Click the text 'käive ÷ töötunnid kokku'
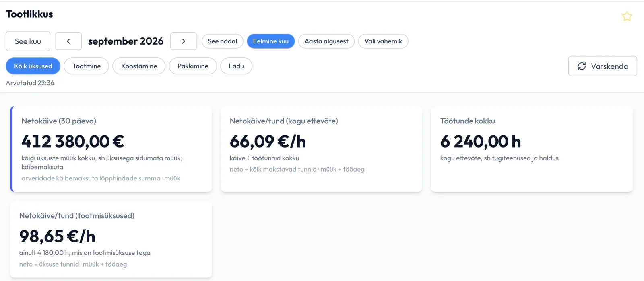This screenshot has height=281, width=644. tap(264, 158)
